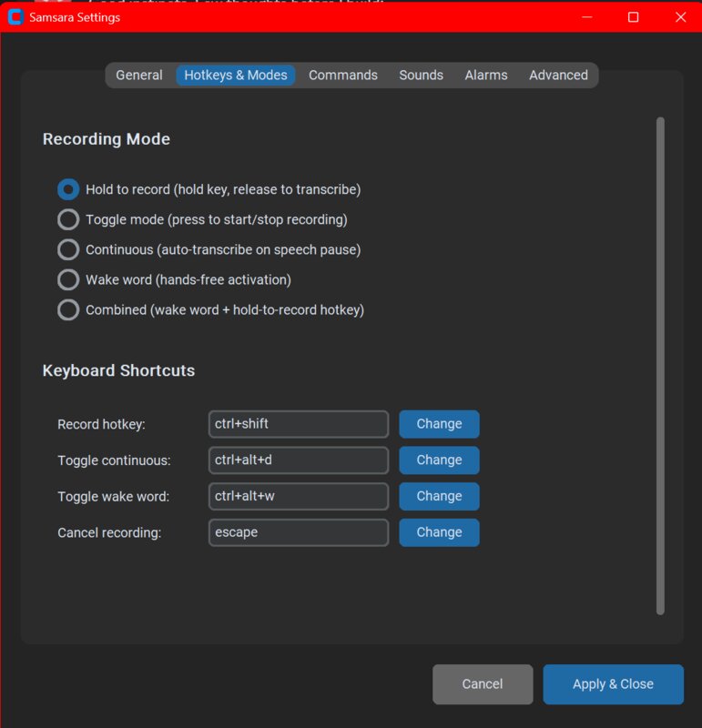
Task: Click the vertical scrollbar of settings panel
Action: click(660, 366)
